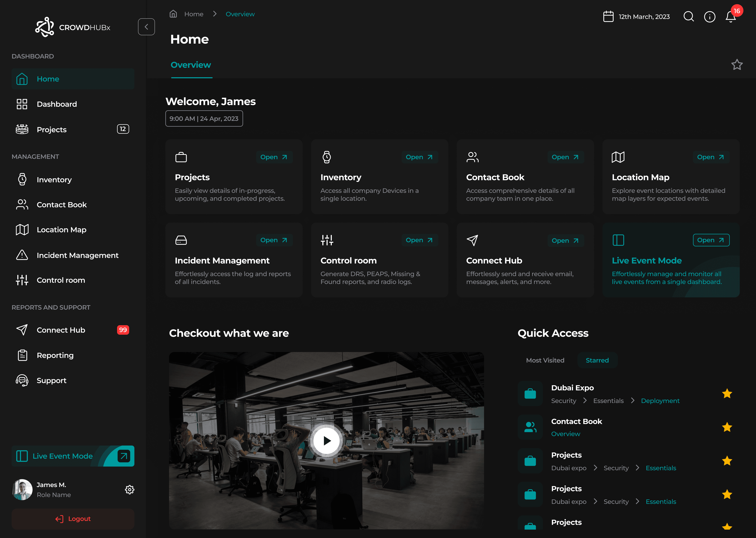The height and width of the screenshot is (538, 756).
Task: Click the Incident Management warning icon in sidebar
Action: point(22,255)
